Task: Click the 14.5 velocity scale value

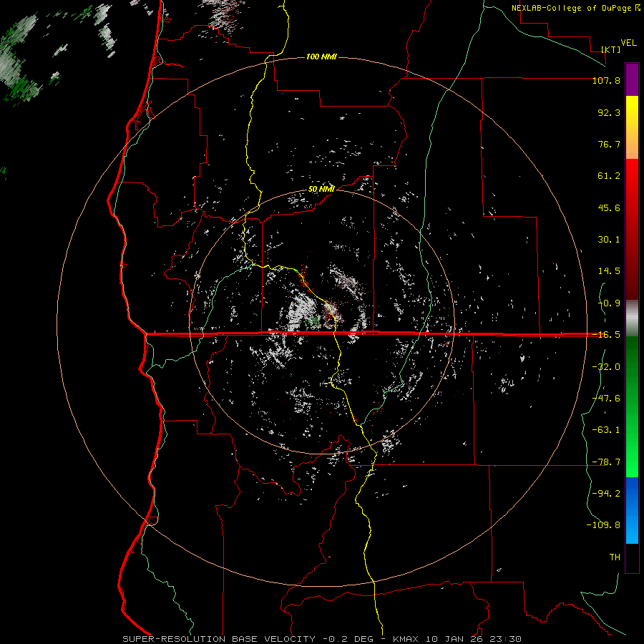Action: (609, 271)
